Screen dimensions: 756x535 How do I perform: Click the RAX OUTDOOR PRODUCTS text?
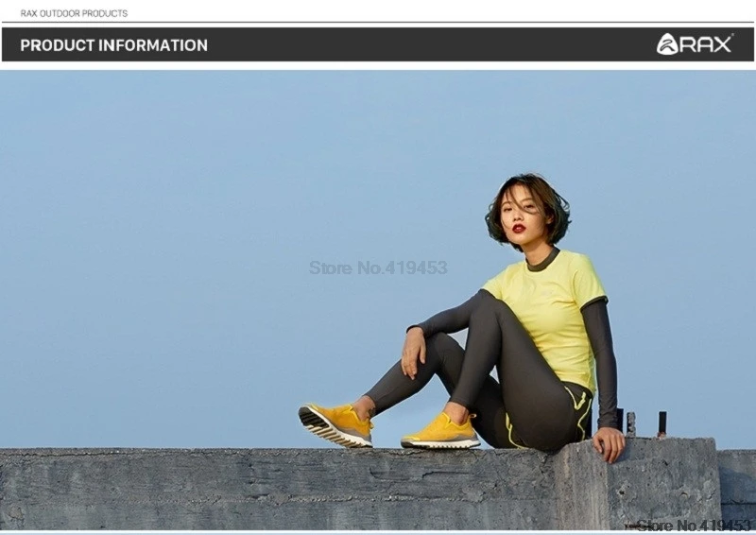coord(74,13)
